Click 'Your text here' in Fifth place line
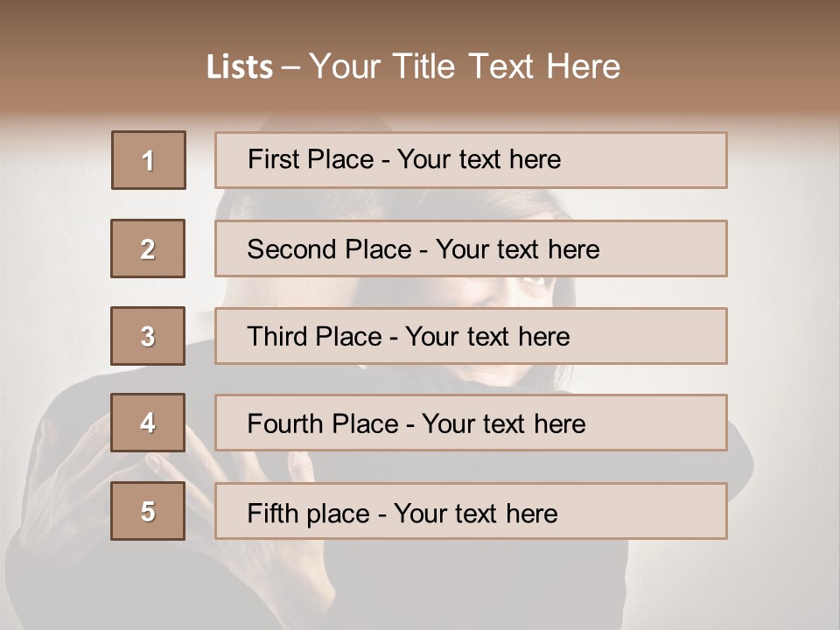The height and width of the screenshot is (630, 840). pyautogui.click(x=475, y=513)
